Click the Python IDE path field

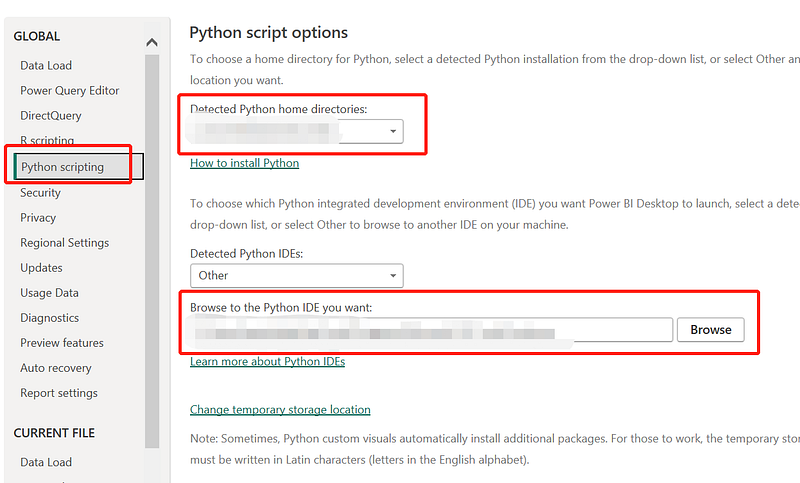point(431,329)
